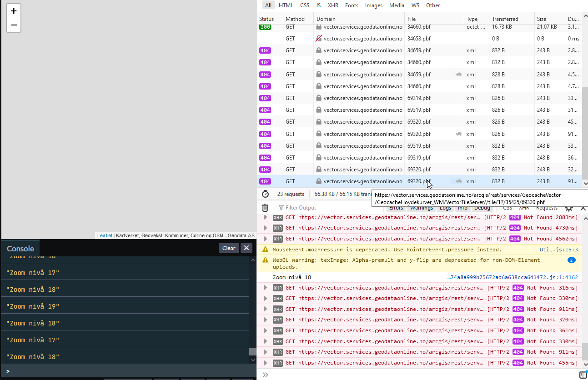Expand the first 404 XHR GET request
This screenshot has width=588, height=380.
click(x=265, y=217)
